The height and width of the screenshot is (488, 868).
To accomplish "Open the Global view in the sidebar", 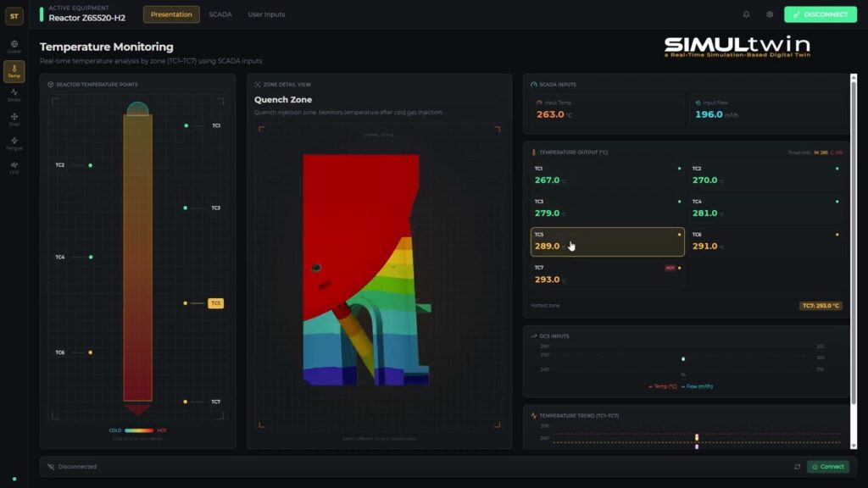I will pos(14,47).
